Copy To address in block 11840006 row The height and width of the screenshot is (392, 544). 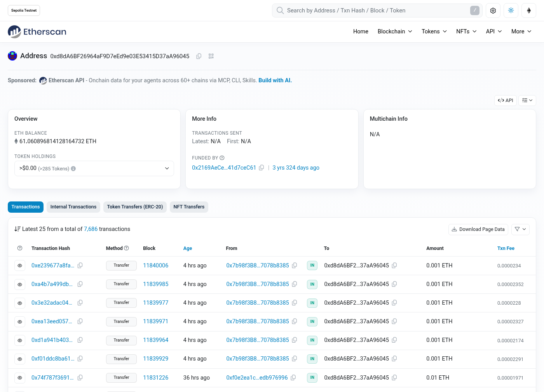click(394, 265)
